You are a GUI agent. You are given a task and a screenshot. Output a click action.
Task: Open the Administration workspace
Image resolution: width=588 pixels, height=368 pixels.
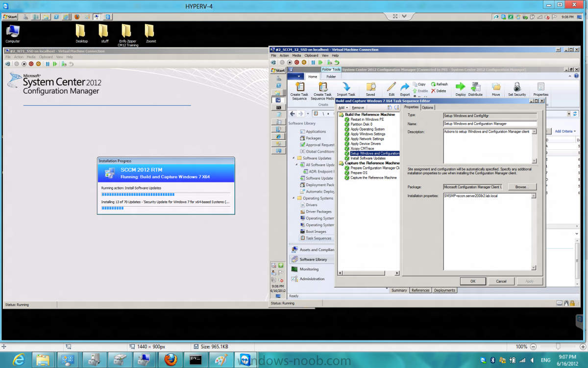click(312, 279)
